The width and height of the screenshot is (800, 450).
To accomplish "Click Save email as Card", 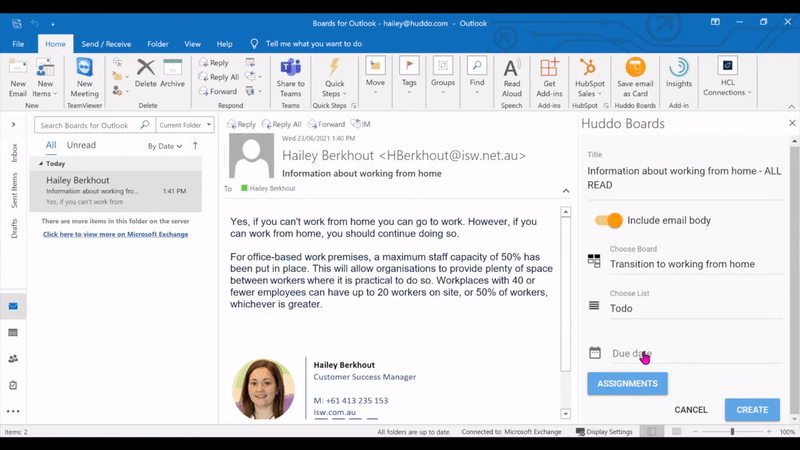I will (635, 78).
